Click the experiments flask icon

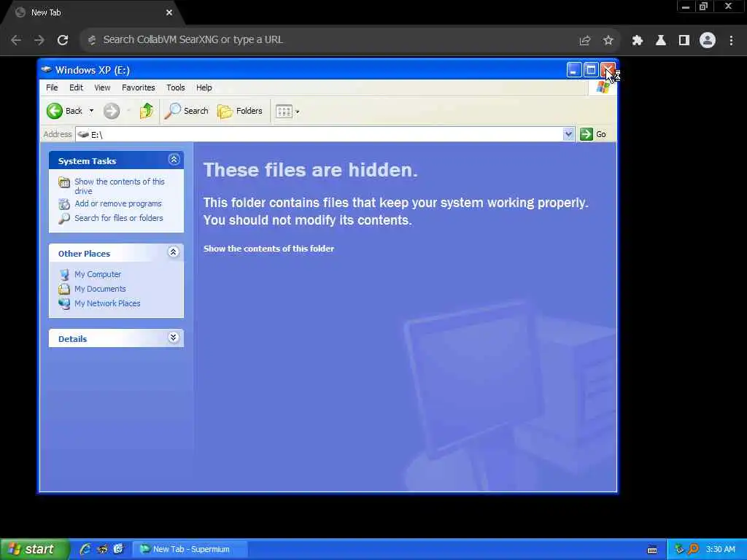click(661, 41)
